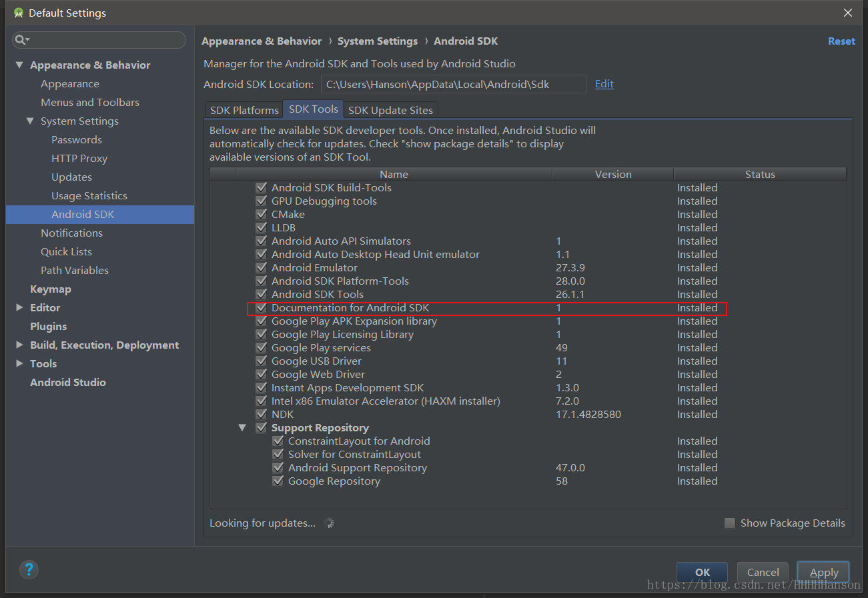
Task: Click Google Play services row name
Action: tap(321, 347)
